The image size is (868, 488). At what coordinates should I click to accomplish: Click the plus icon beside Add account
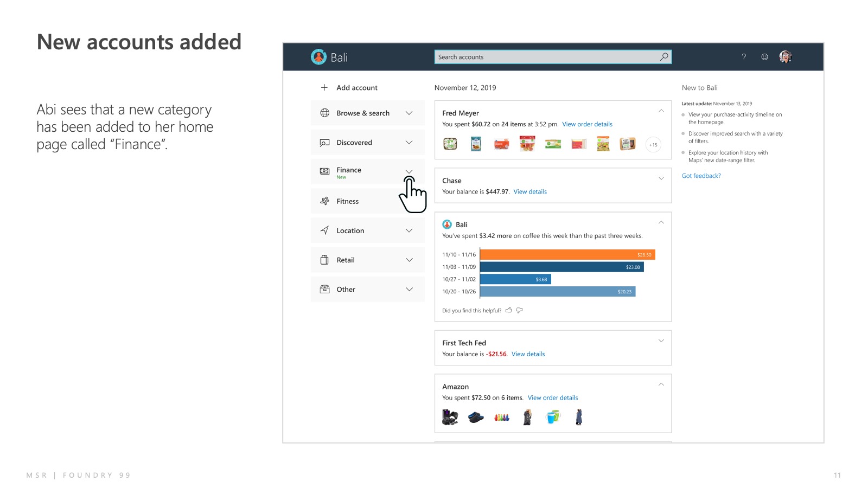tap(324, 87)
